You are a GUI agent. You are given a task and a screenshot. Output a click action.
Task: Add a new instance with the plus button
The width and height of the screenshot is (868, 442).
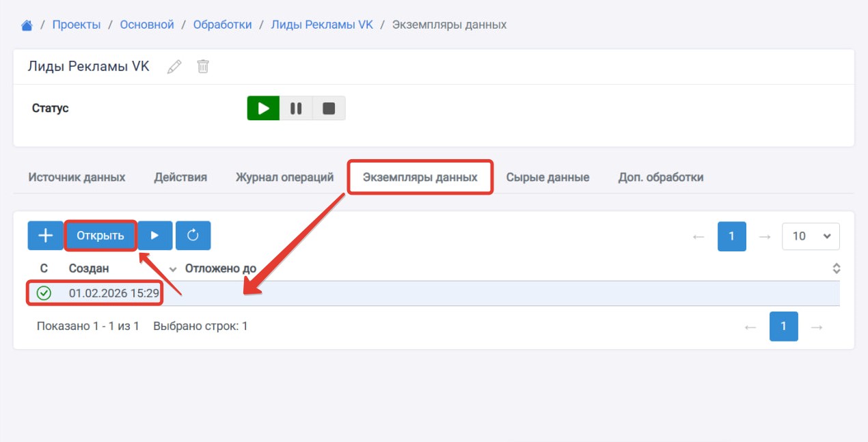[x=45, y=236]
